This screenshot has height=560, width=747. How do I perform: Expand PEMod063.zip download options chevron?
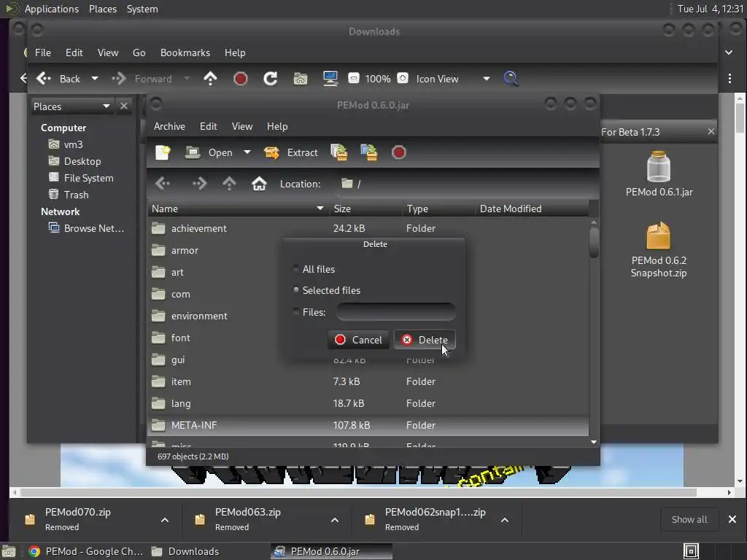click(335, 520)
